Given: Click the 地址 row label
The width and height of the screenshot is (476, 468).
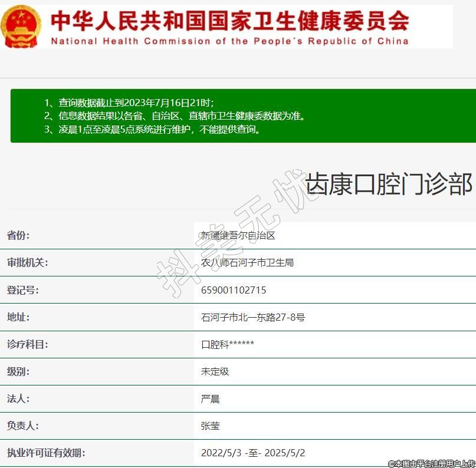Looking at the screenshot, I should [x=18, y=317].
